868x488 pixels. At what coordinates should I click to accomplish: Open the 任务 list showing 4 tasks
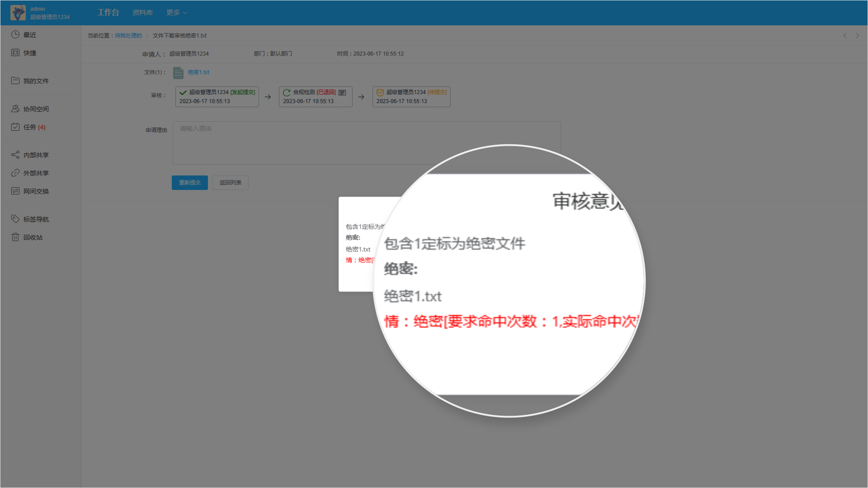click(34, 127)
